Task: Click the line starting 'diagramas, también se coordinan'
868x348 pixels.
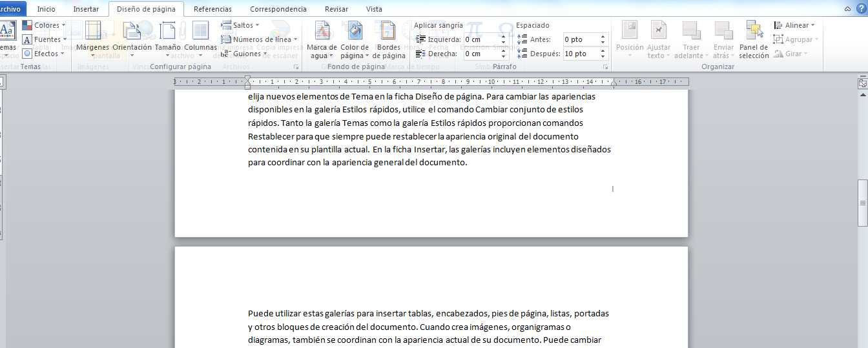Action: [x=425, y=340]
